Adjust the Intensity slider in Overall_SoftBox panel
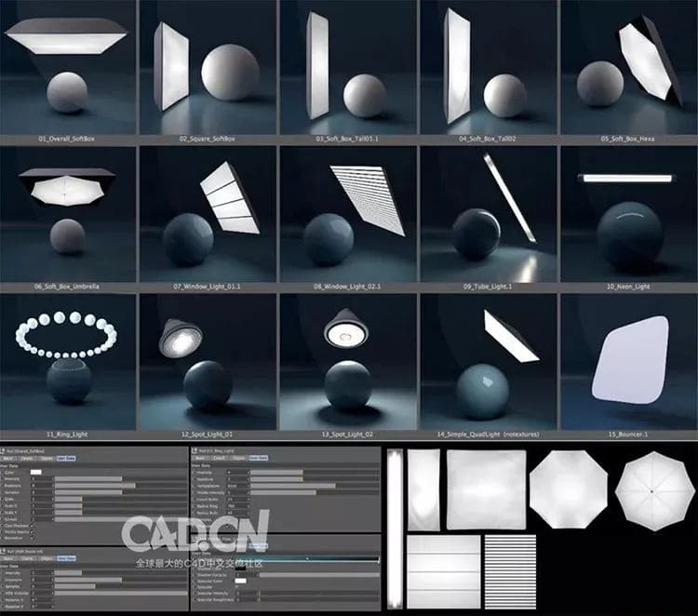 tap(88, 479)
